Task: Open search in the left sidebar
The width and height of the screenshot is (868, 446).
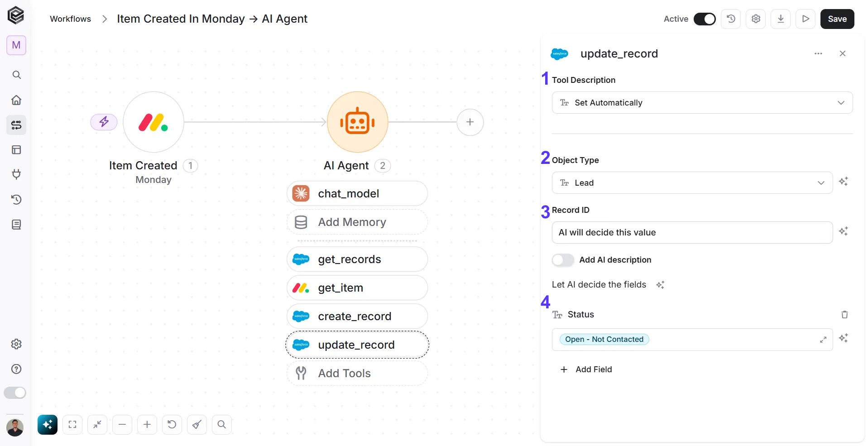Action: click(16, 75)
